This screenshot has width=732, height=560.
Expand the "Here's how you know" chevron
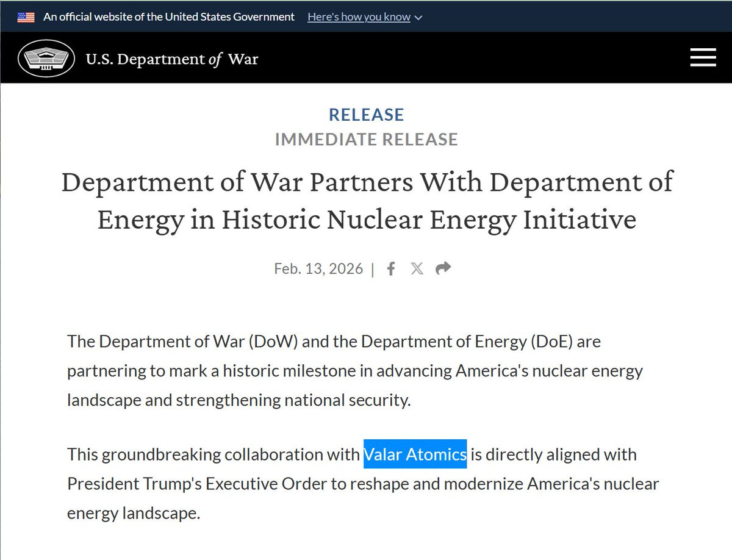click(418, 18)
